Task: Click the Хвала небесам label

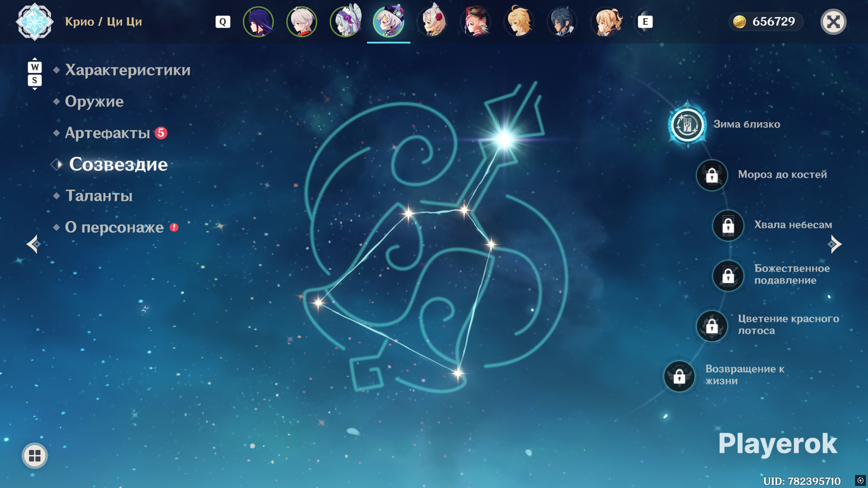Action: click(x=793, y=225)
